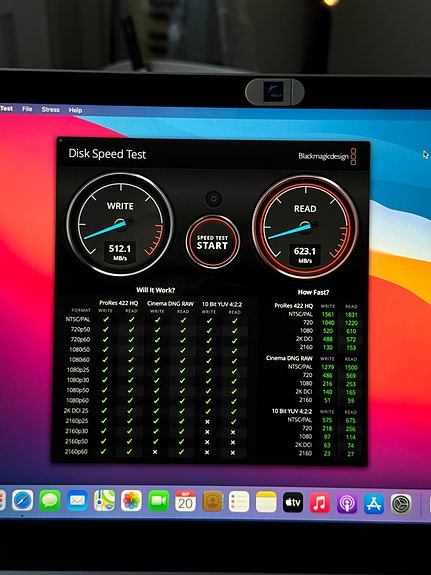Click the Cinema DNG RAW heading under How Fast
The height and width of the screenshot is (575, 431).
click(x=289, y=358)
